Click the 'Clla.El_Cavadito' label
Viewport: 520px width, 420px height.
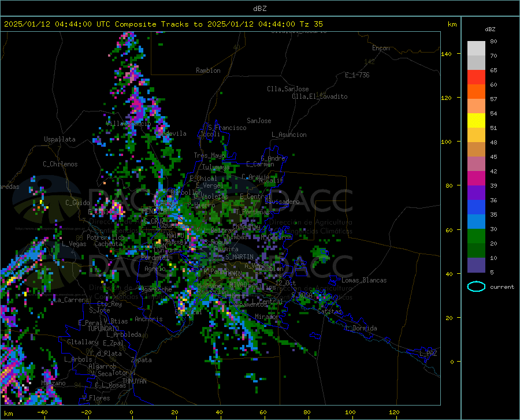pos(320,96)
